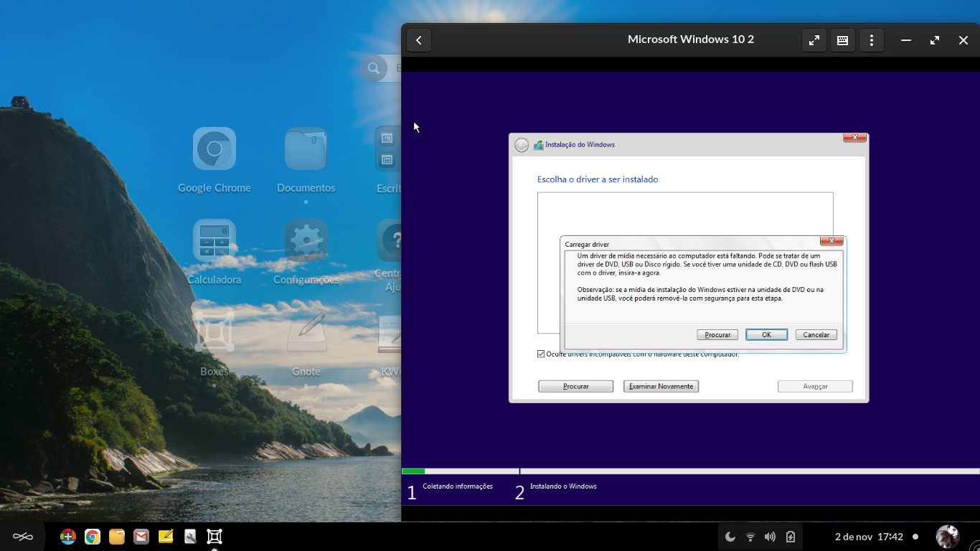The image size is (980, 551).
Task: Switch to the Boxes icon in taskbar
Action: [x=215, y=537]
